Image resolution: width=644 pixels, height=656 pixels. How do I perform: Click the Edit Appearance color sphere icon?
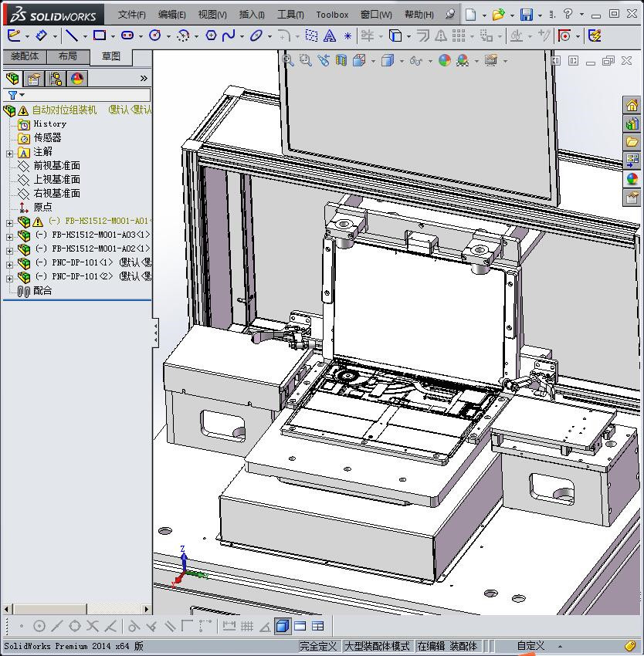coord(444,60)
